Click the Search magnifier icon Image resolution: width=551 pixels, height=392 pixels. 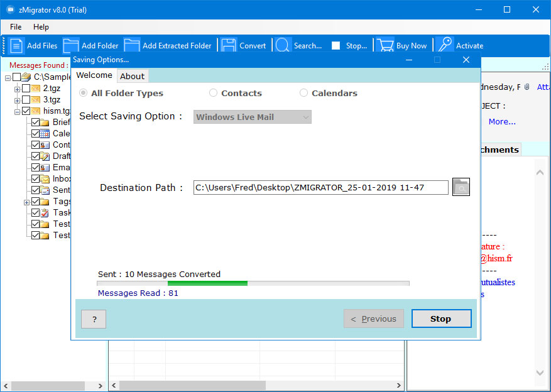coord(283,46)
